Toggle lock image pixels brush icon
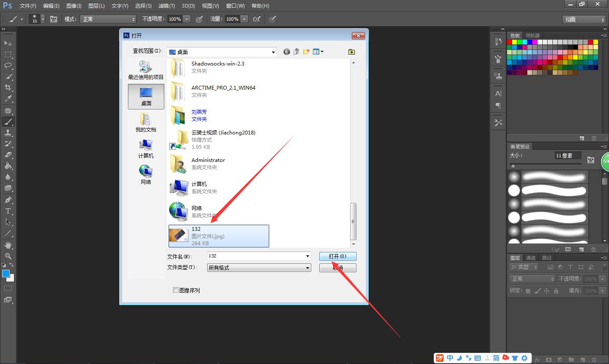Screen dimensions: 609x364 coord(537,291)
